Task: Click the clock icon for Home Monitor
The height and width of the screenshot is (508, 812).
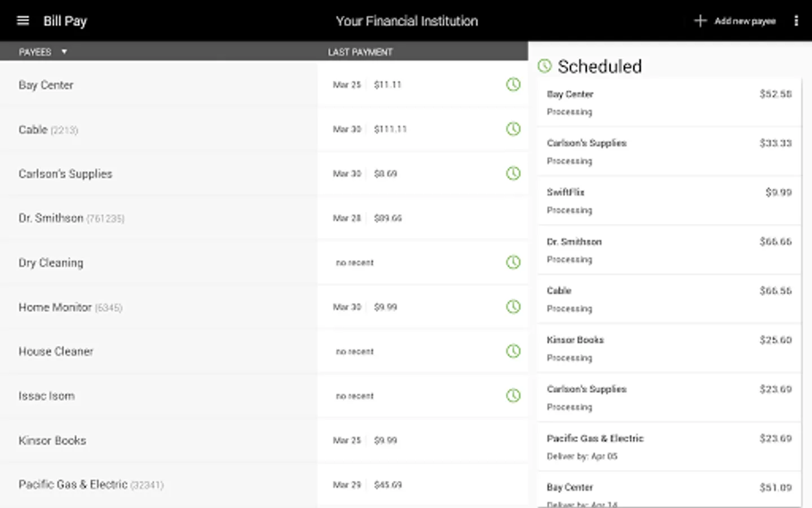Action: (513, 307)
